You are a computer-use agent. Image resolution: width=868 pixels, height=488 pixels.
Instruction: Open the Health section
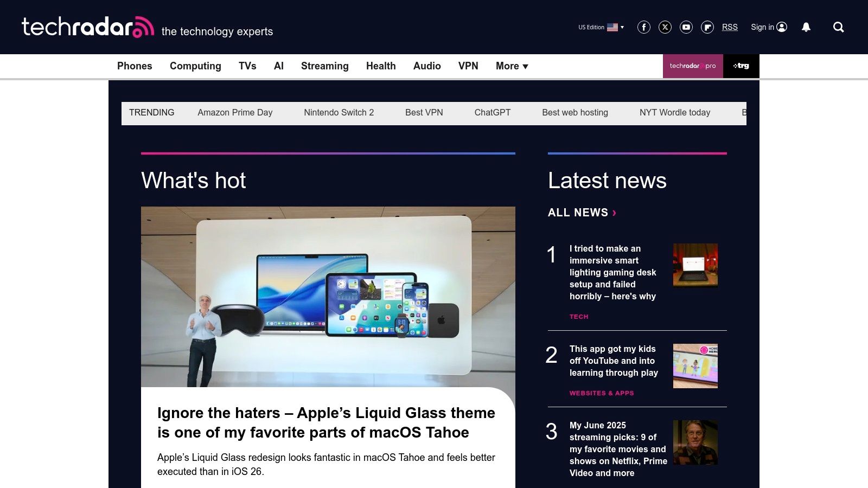(381, 66)
